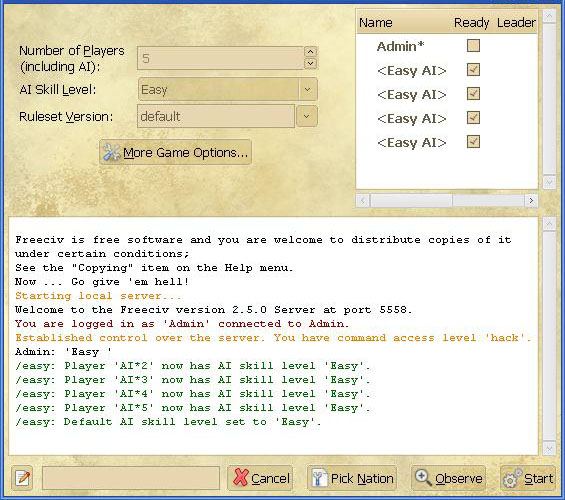Click the More Game Options tools icon
This screenshot has height=500, width=565.
[x=111, y=152]
